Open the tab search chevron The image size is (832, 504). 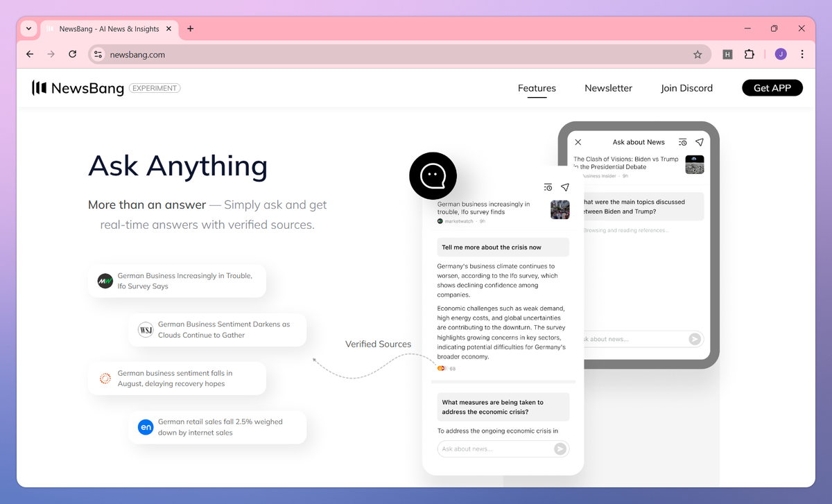pos(28,28)
